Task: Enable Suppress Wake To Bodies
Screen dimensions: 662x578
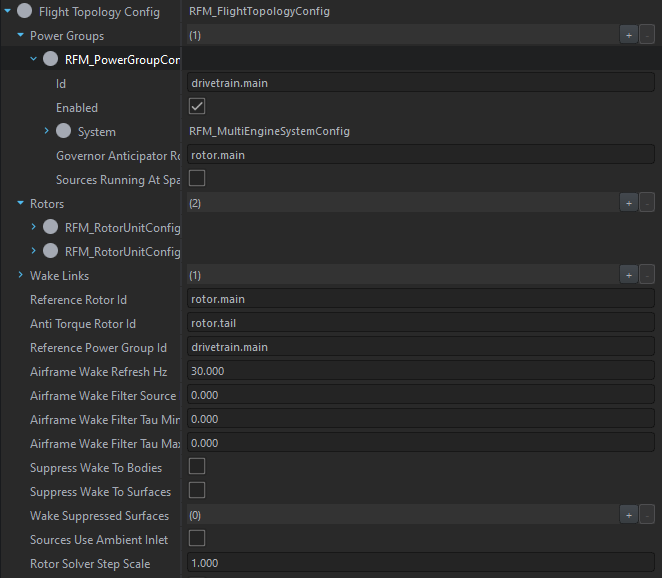Action: tap(197, 466)
